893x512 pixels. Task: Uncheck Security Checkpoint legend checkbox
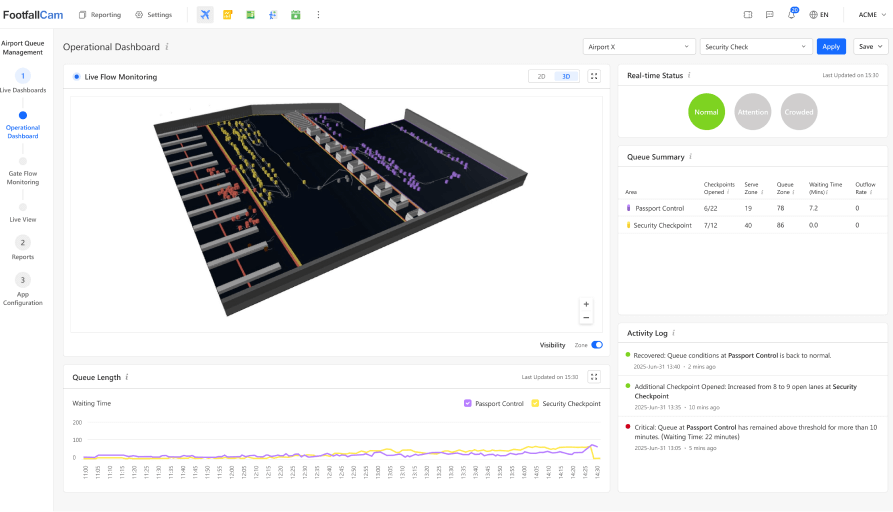535,404
